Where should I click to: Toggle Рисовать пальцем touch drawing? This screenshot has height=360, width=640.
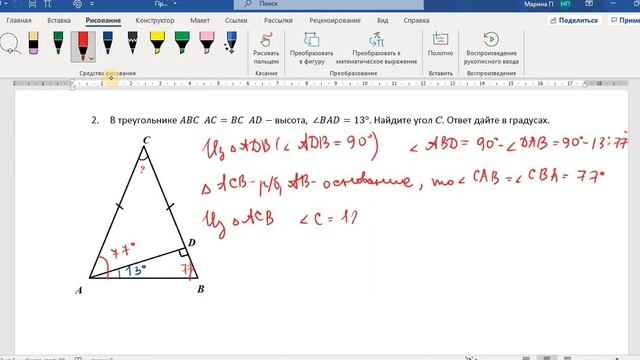click(x=266, y=49)
